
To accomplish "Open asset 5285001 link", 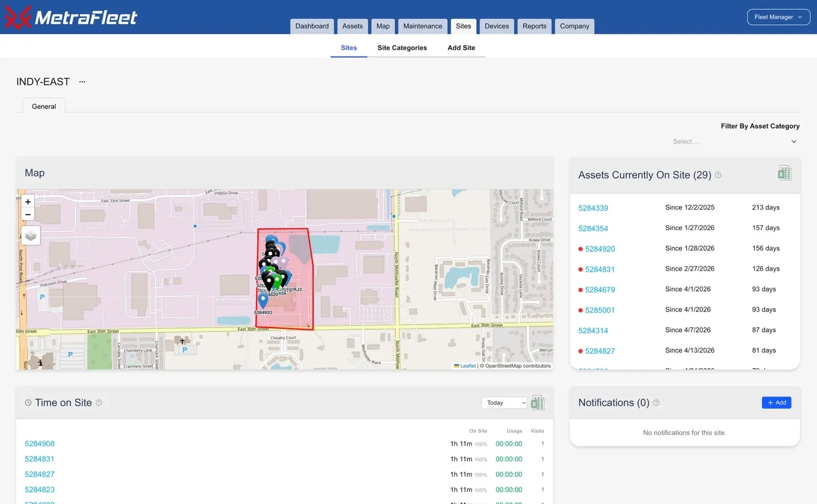I will click(600, 311).
